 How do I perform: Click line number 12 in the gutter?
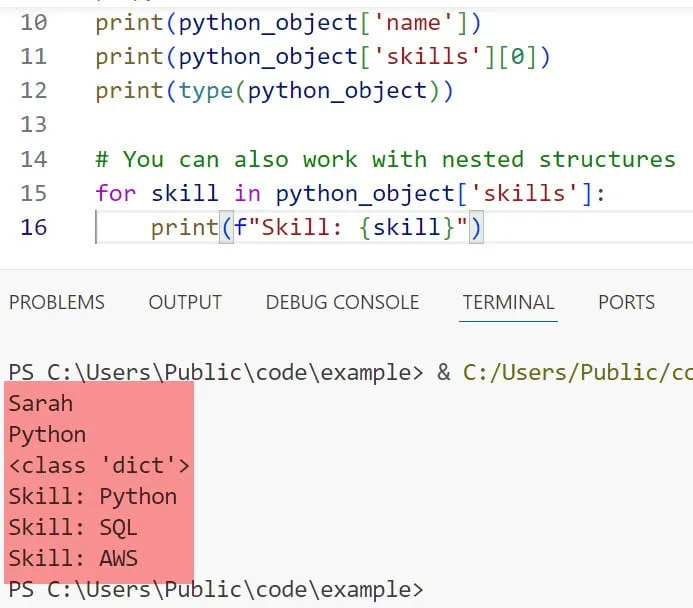33,91
